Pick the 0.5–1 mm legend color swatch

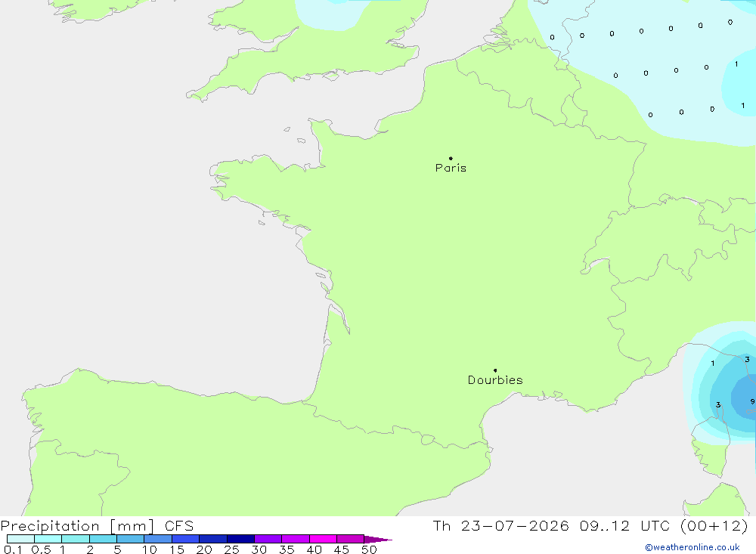point(48,539)
